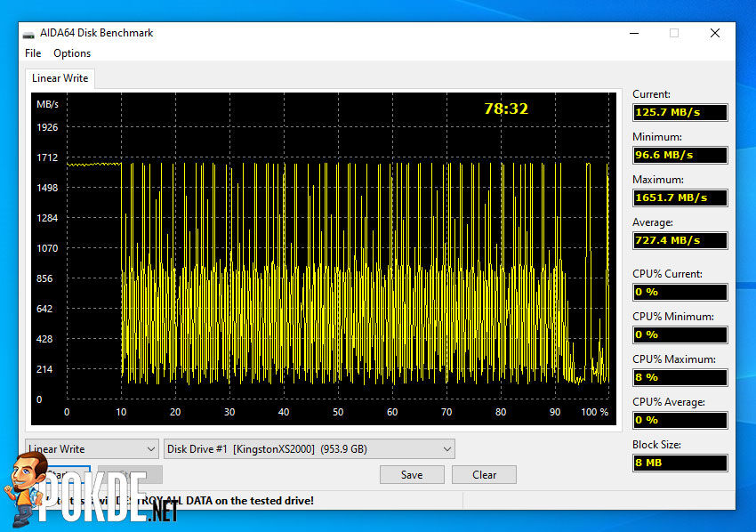Click the "Minimum:" speed label
The image size is (756, 532).
click(657, 137)
